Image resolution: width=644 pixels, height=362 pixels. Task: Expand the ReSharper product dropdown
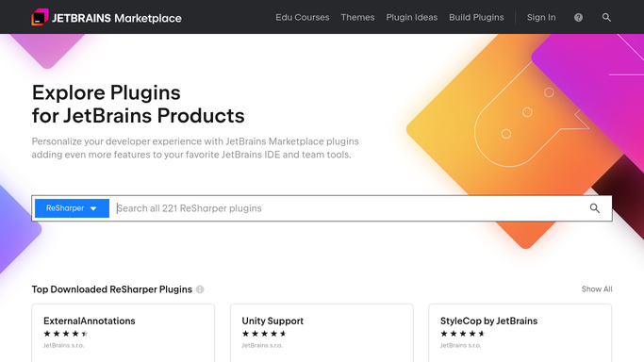click(72, 208)
